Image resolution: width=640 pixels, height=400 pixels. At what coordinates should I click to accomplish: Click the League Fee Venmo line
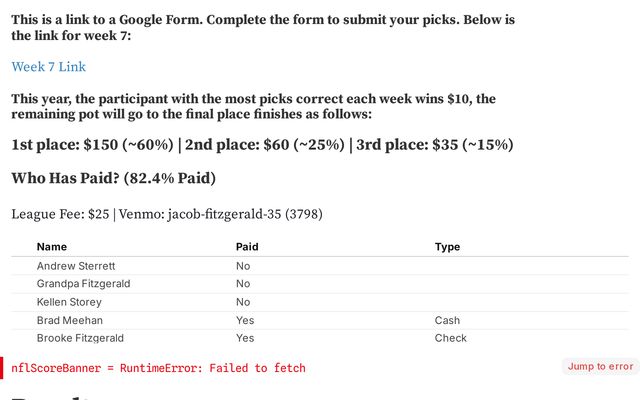click(167, 214)
